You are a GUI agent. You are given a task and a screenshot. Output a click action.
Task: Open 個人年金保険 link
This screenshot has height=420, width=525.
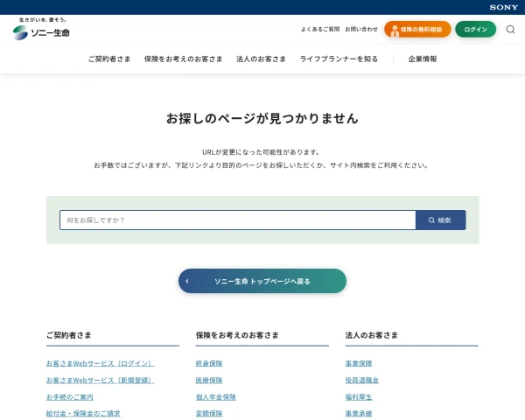(216, 397)
